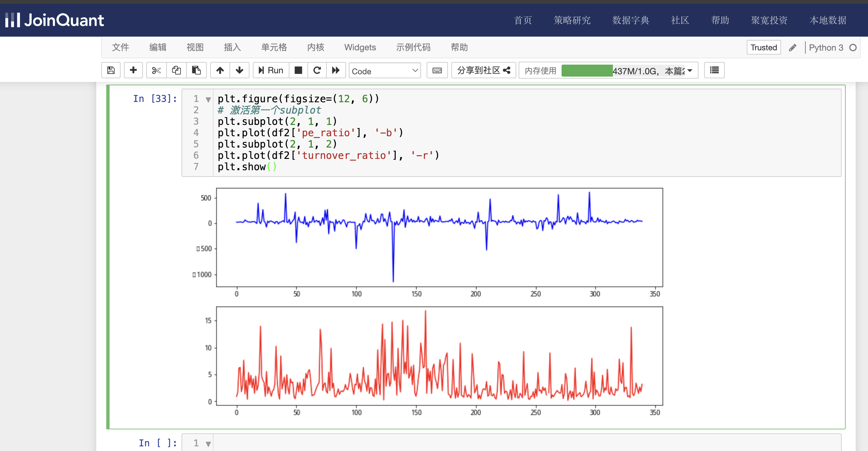This screenshot has width=868, height=451.
Task: Open the 单元格 menu
Action: (274, 47)
